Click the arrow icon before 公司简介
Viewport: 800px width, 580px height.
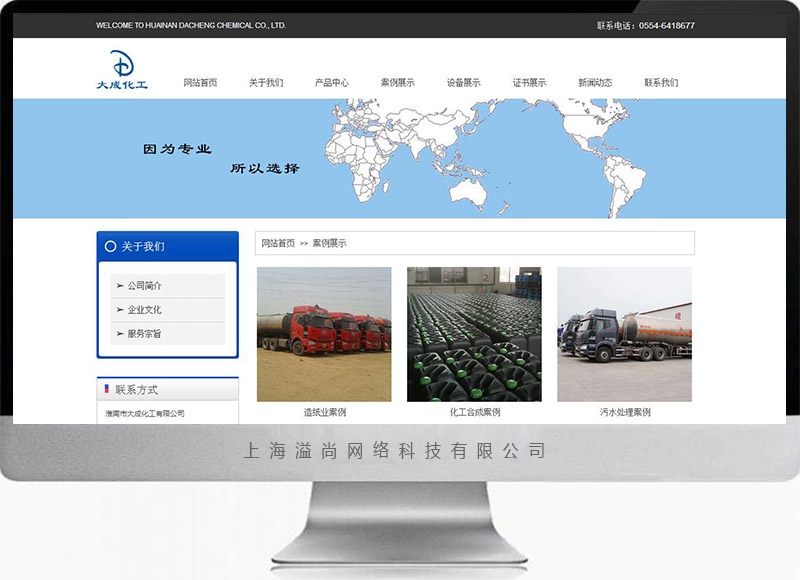click(x=120, y=286)
